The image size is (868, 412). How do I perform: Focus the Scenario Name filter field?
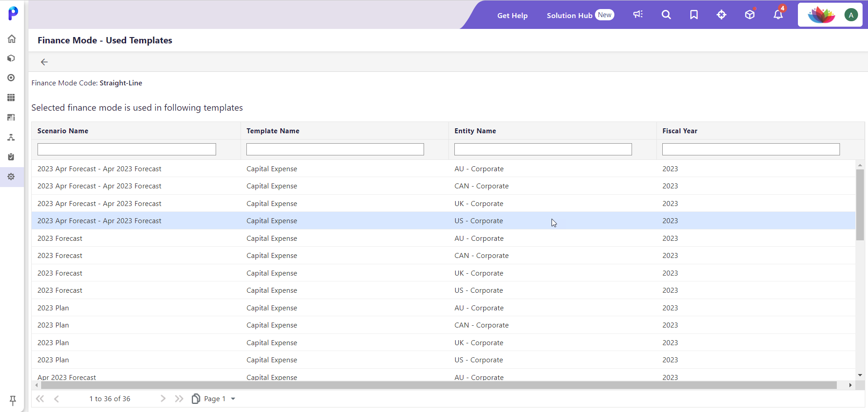(127, 149)
